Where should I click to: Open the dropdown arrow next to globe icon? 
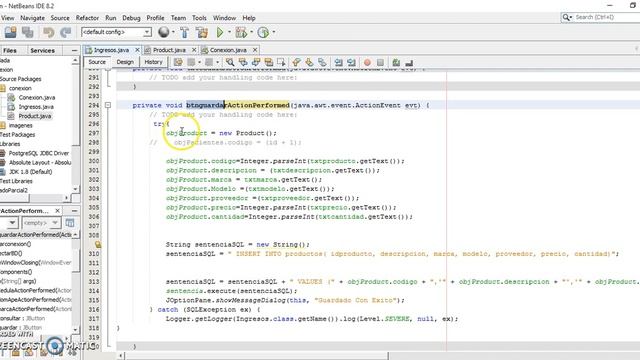click(173, 32)
